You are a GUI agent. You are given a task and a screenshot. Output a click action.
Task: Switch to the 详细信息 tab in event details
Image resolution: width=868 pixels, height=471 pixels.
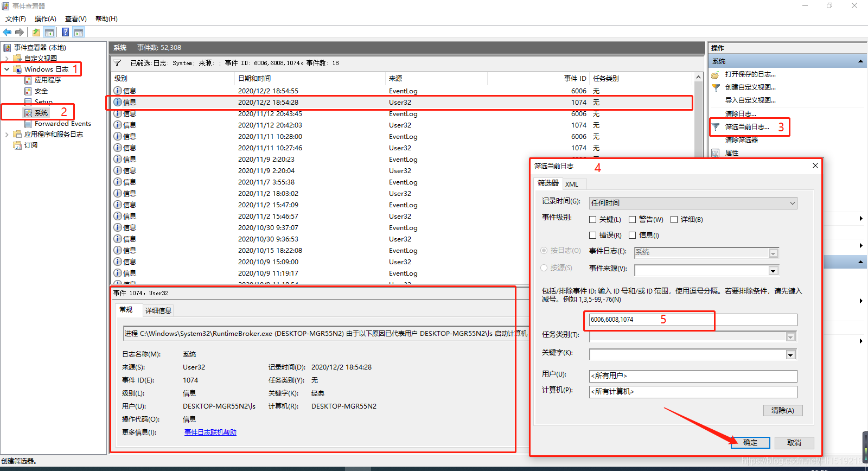(x=158, y=310)
